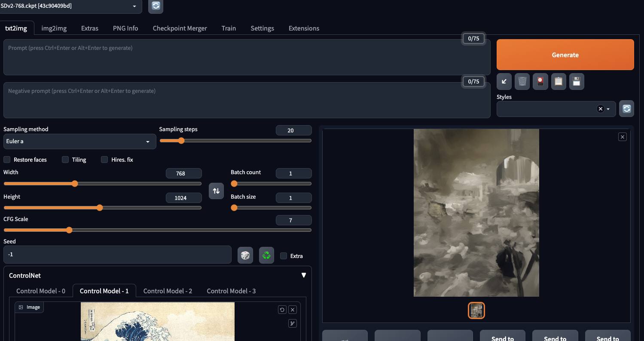Switch to the txt2img tab
Screen dimensions: 644x341
(x=16, y=28)
